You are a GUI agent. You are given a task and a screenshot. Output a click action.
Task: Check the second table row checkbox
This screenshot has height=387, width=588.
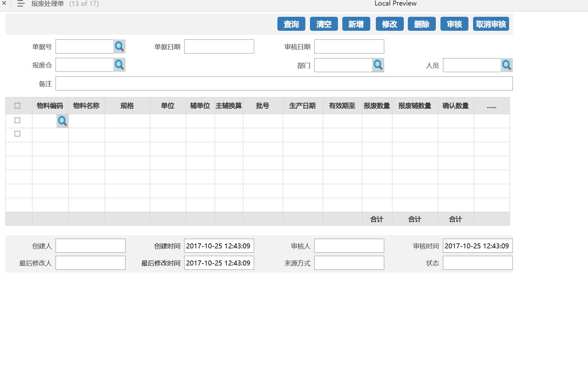pos(17,134)
